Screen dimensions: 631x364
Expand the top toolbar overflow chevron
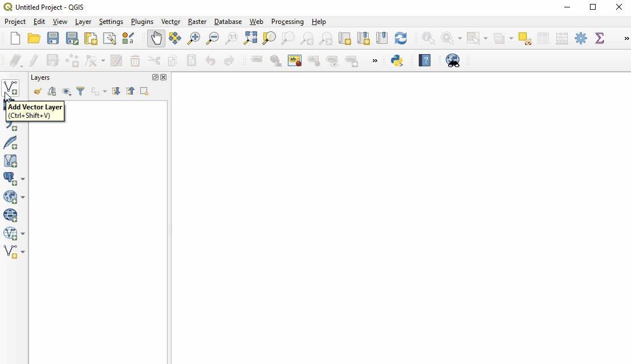(626, 39)
